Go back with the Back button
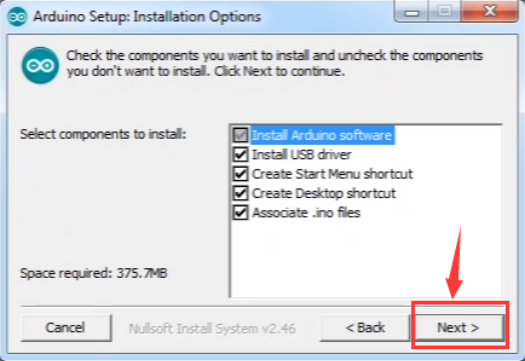Screen dimensions: 525x361 tap(365, 328)
